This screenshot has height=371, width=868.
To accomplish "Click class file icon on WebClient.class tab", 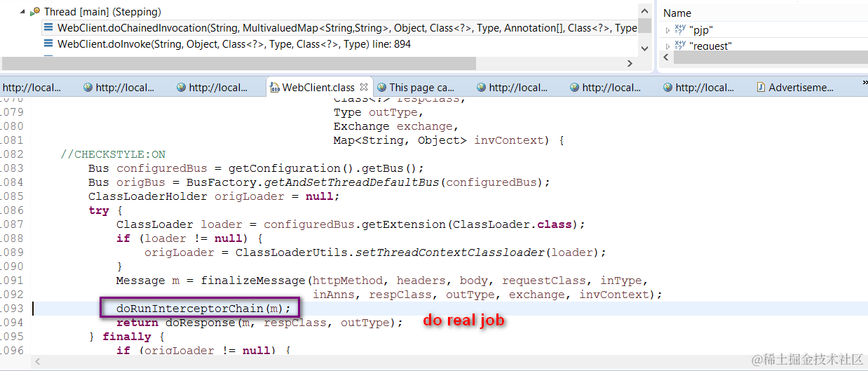I will pyautogui.click(x=275, y=88).
